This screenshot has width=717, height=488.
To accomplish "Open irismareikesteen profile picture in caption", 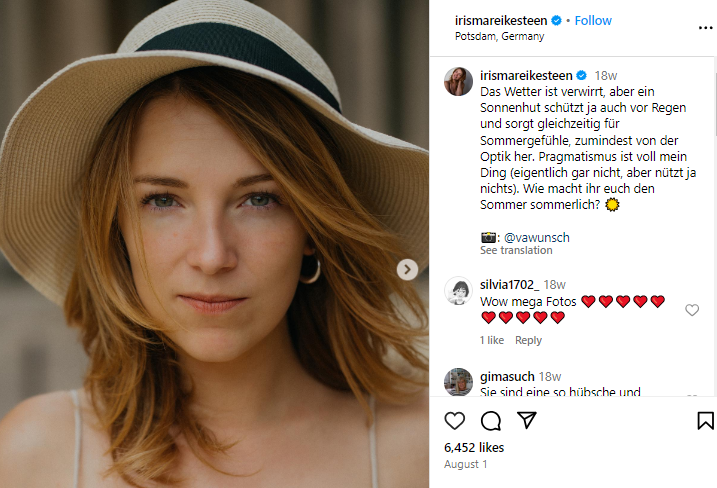I will pyautogui.click(x=458, y=81).
